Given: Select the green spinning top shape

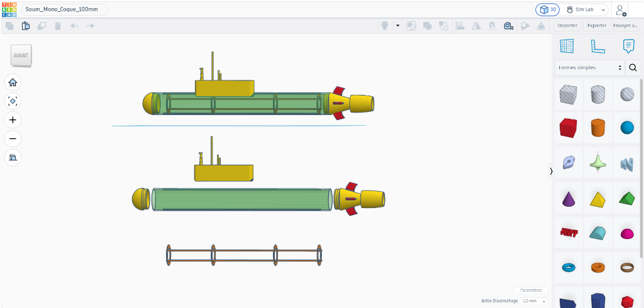Looking at the screenshot, I should click(x=598, y=163).
